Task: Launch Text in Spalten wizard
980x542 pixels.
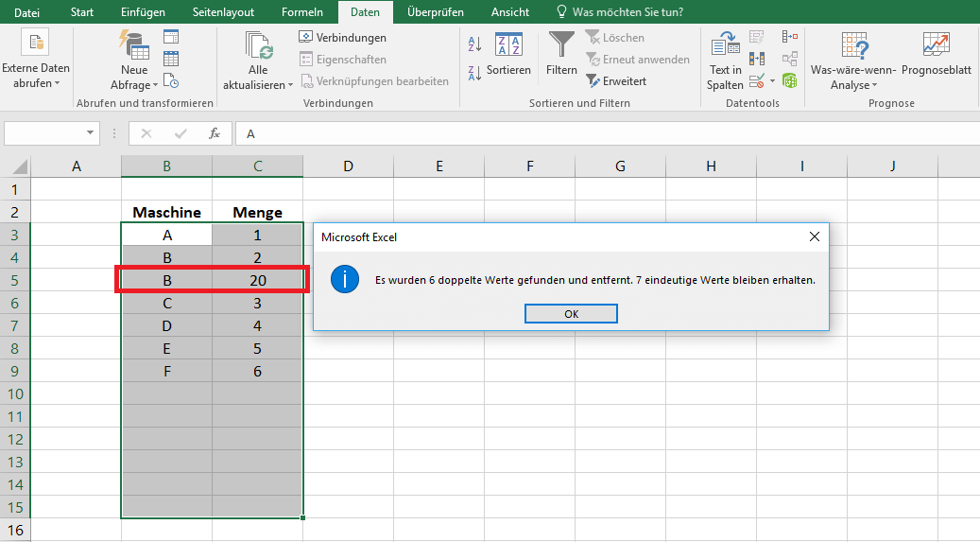Action: 725,61
